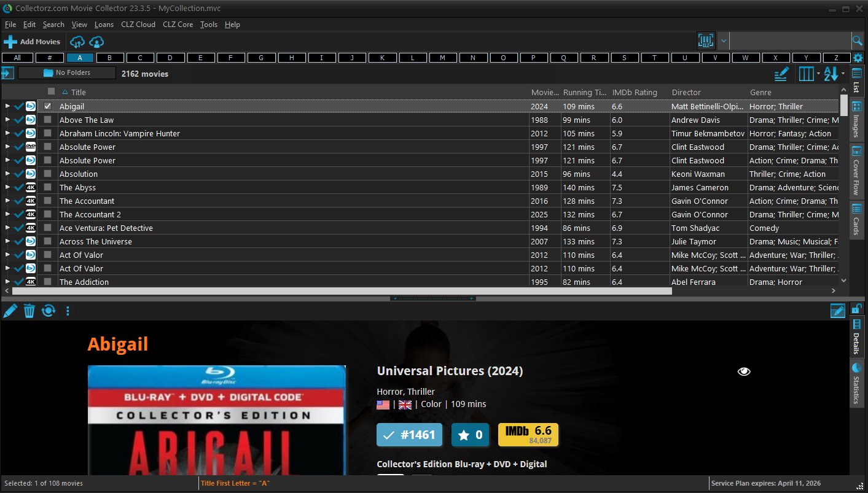The height and width of the screenshot is (493, 868).
Task: Click the edit-in-list pencil icon
Action: pos(781,74)
